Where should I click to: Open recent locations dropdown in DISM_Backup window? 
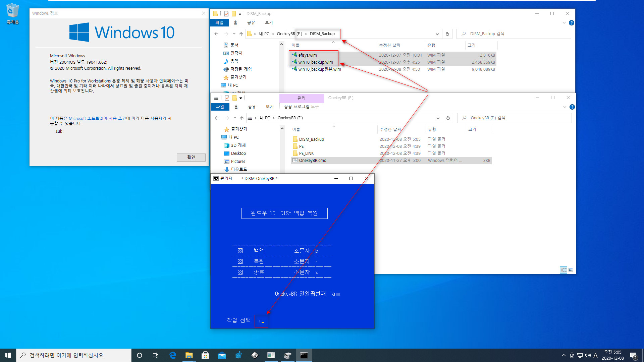pyautogui.click(x=234, y=34)
